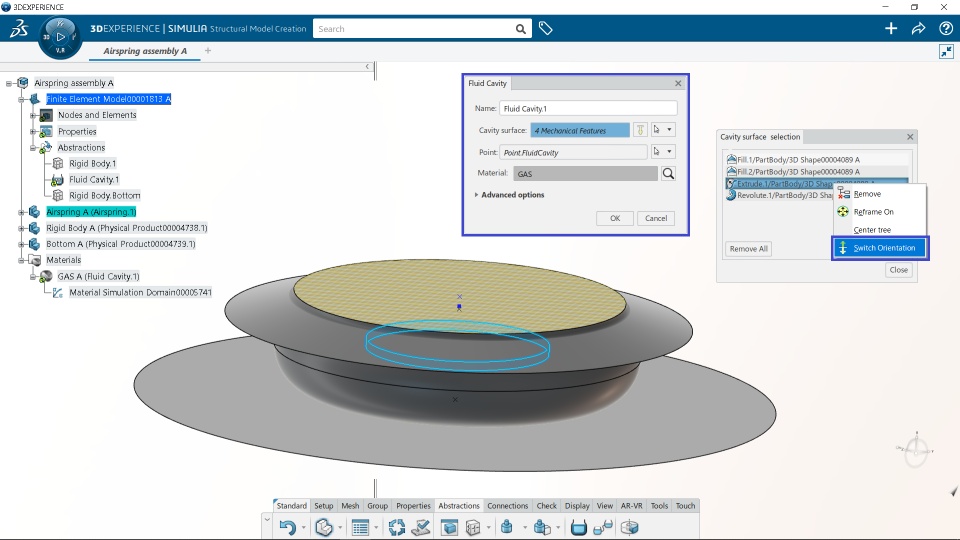
Task: Expand the Nodes and Elements node
Action: coord(33,115)
